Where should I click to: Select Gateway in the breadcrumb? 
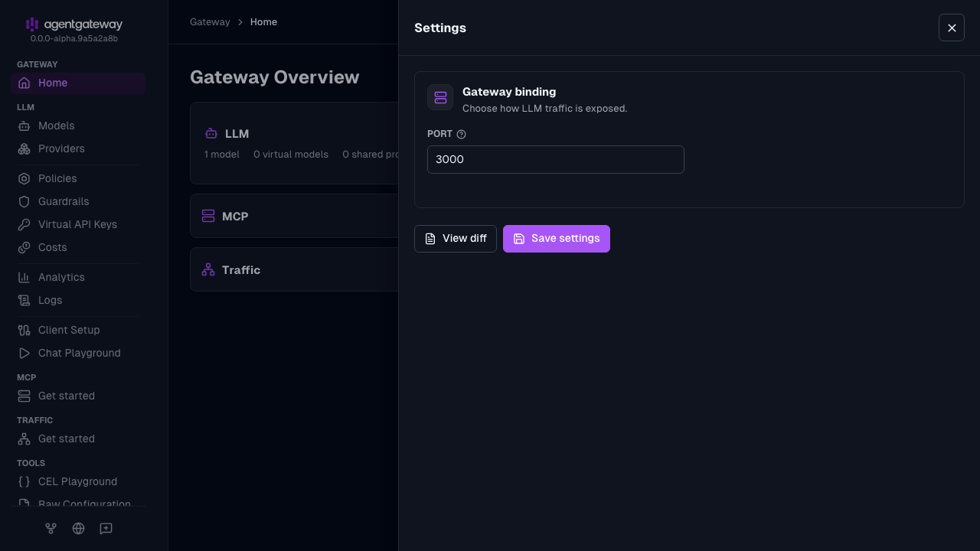pyautogui.click(x=210, y=22)
